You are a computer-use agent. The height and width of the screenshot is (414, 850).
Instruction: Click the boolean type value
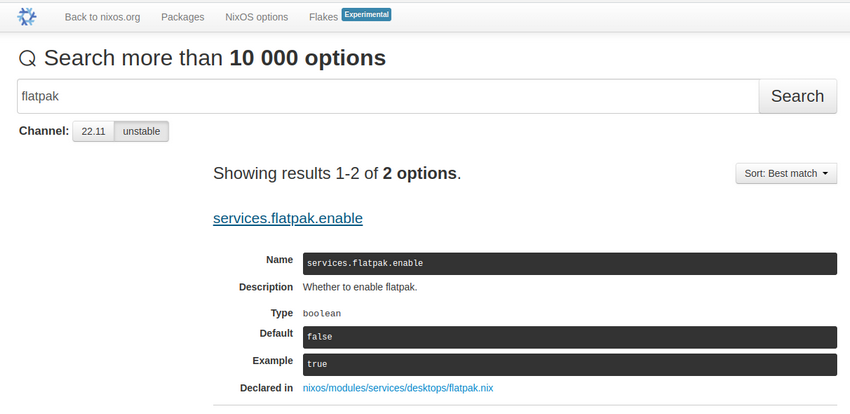pos(321,313)
